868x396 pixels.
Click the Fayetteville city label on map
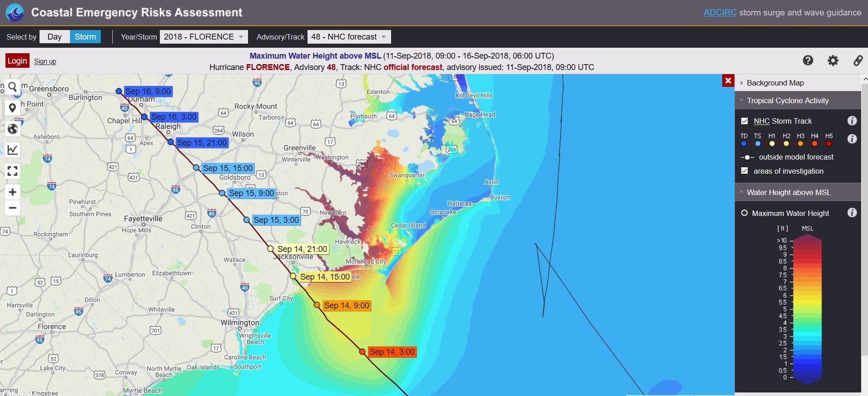point(143,219)
